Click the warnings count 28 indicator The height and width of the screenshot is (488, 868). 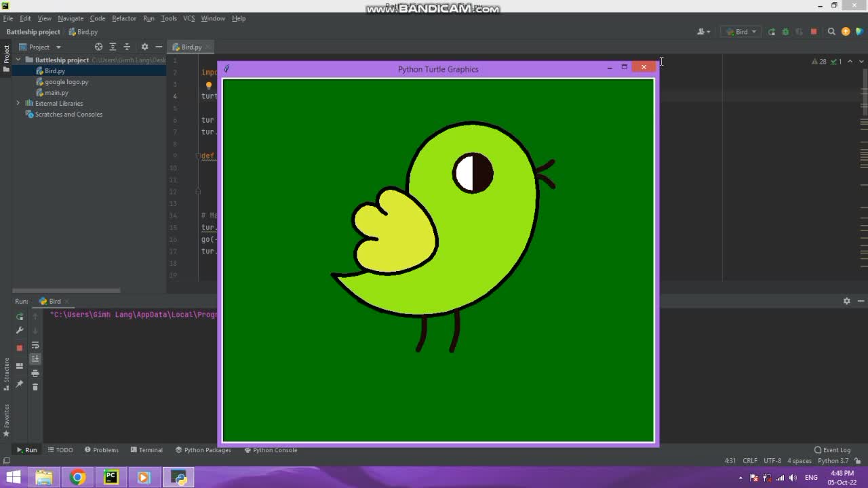819,62
